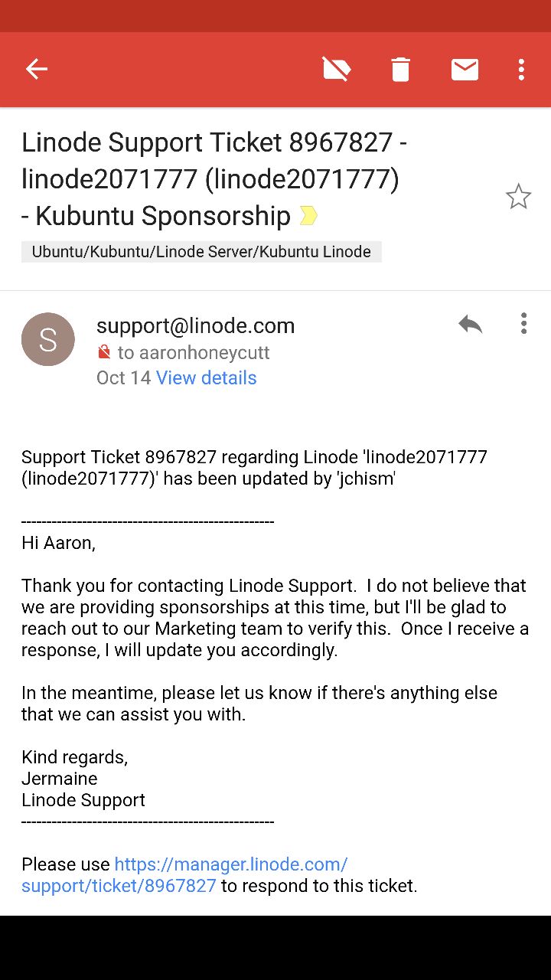Tap the red no-encryption lock icon
Viewport: 551px width, 980px height.
tap(104, 353)
